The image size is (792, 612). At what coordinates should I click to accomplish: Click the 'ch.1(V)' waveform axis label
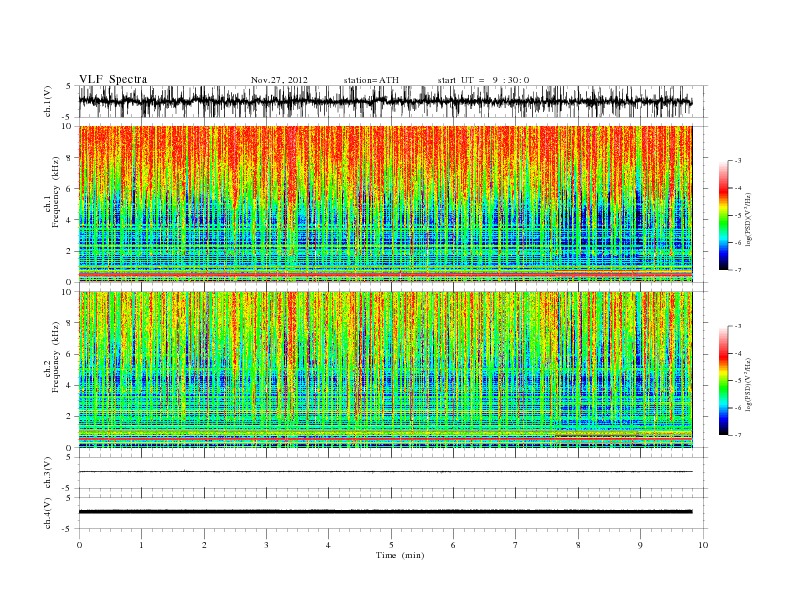pyautogui.click(x=48, y=101)
